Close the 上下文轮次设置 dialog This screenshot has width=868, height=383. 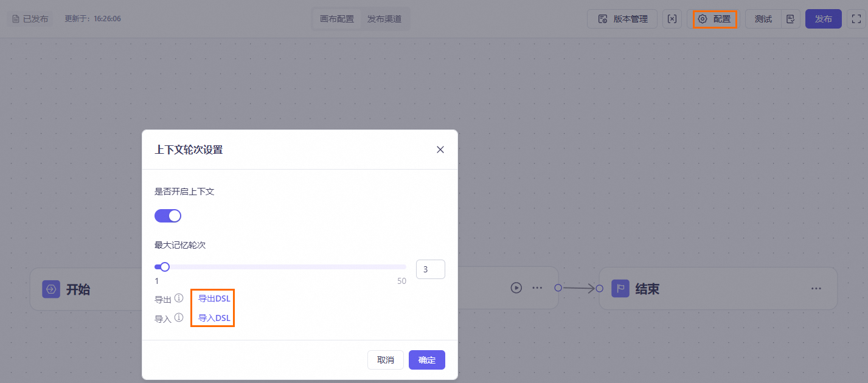click(x=440, y=150)
